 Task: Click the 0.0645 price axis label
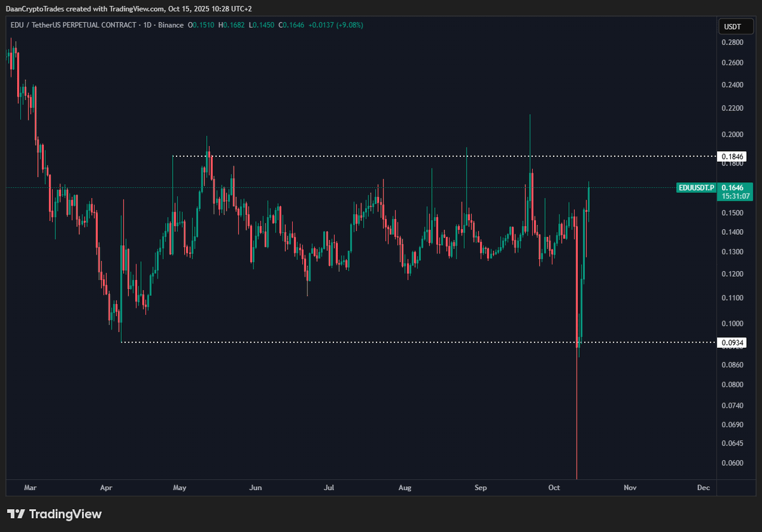tap(732, 442)
